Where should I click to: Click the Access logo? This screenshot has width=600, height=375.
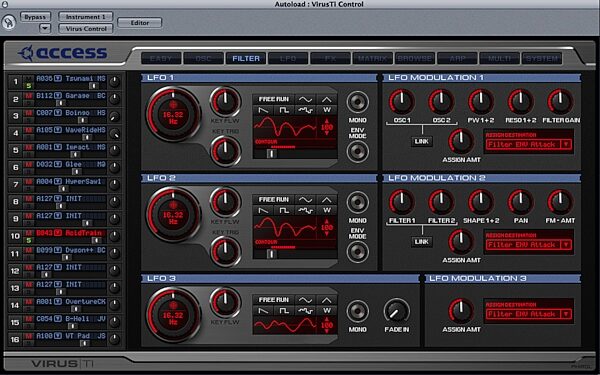(x=62, y=53)
